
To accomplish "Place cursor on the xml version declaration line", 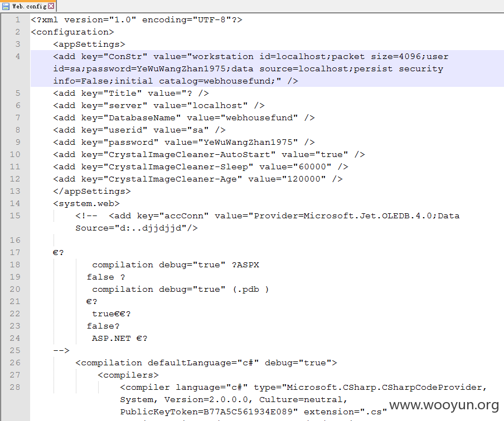I will [137, 20].
